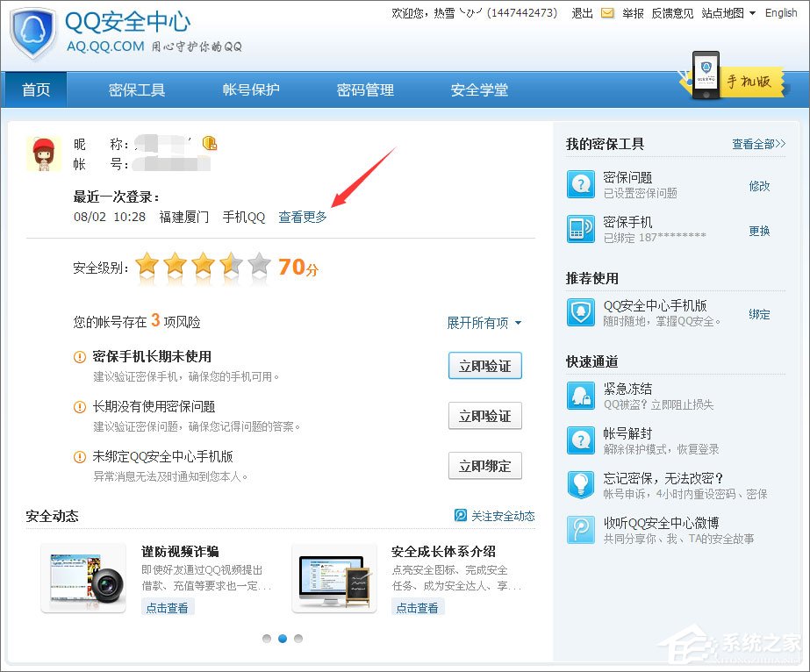Select the third carousel dot at bottom
This screenshot has height=672, width=810.
(297, 640)
